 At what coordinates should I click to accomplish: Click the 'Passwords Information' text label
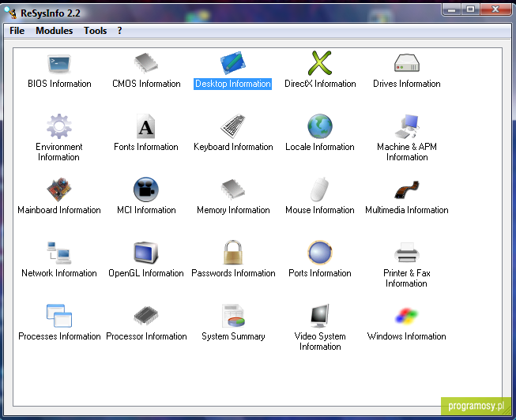coord(233,273)
